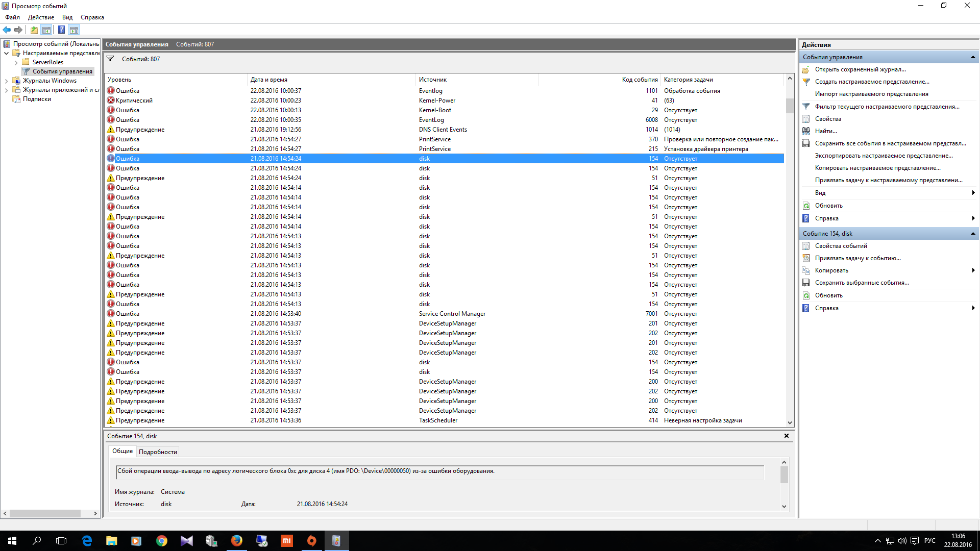Open the Вид submenu arrow in Actions

973,193
